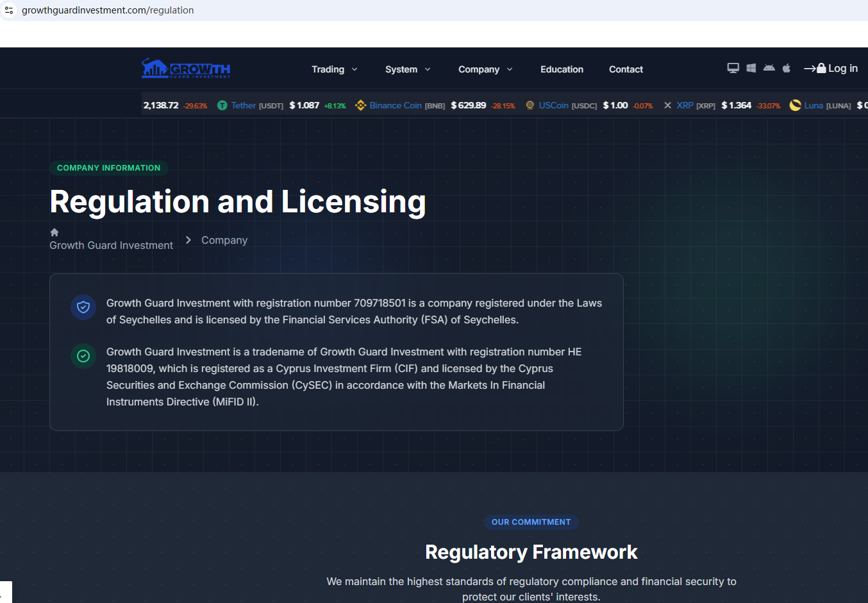Screen dimensions: 868x603
Task: Follow the Growth Guard Investment breadcrumb link
Action: pos(111,245)
